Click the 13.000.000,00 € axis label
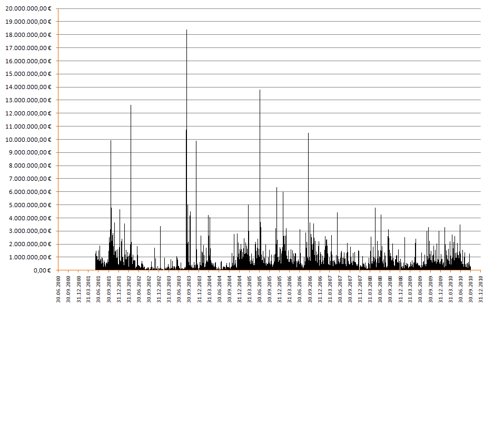Viewport: 484px width, 448px height. (x=28, y=100)
